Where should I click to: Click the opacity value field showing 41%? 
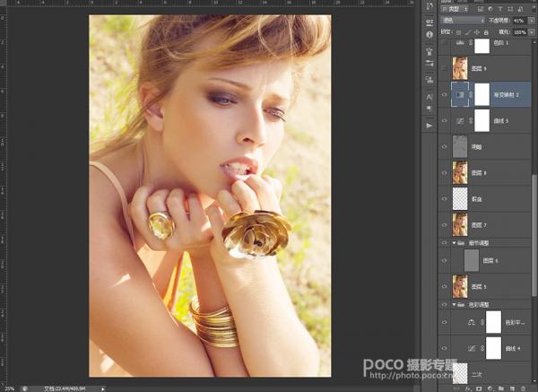520,18
